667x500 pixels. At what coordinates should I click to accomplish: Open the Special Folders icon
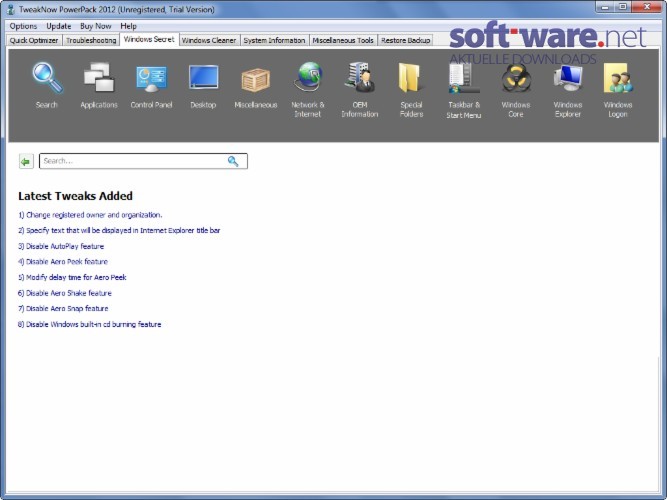pos(411,78)
